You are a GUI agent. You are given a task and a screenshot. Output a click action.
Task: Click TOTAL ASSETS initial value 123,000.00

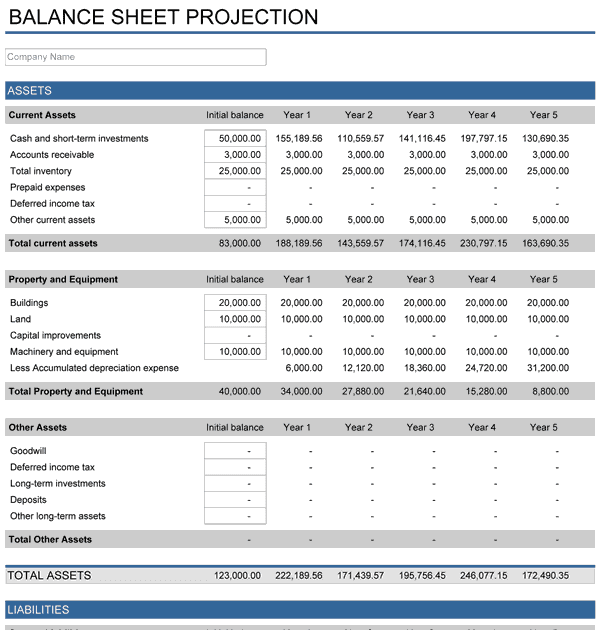click(237, 576)
